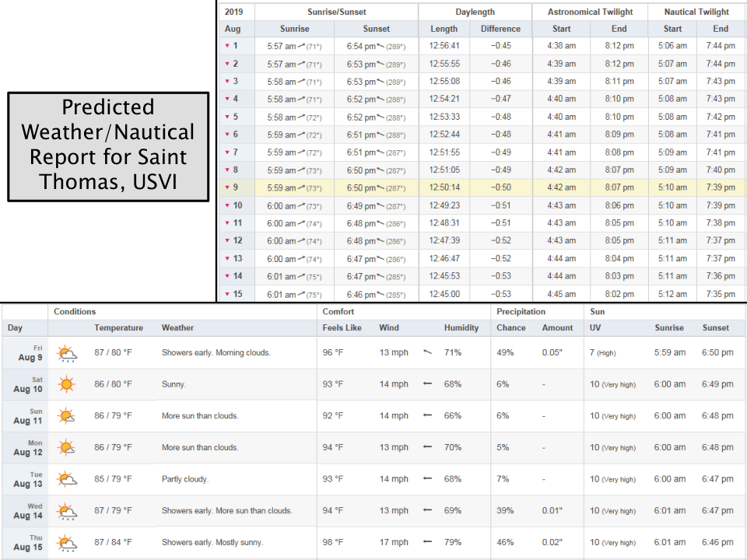Click the wind direction arrow for Aug 15
Image resolution: width=747 pixels, height=560 pixels.
coord(427,542)
